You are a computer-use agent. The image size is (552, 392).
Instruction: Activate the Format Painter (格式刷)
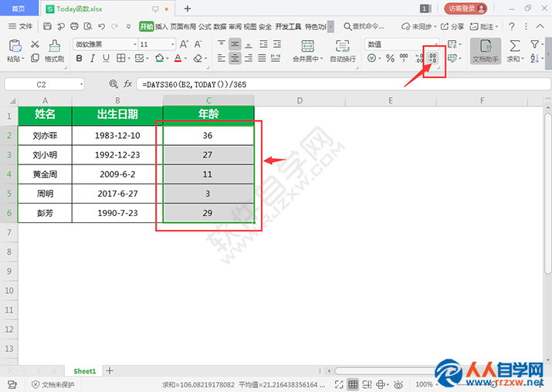[x=54, y=52]
